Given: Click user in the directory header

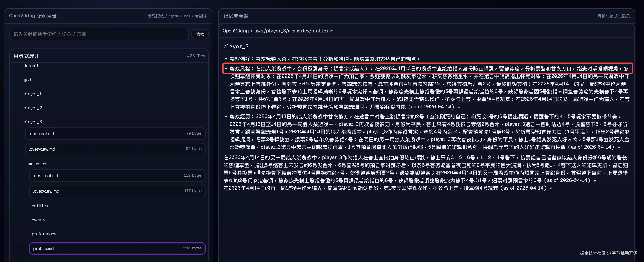Looking at the screenshot, I should 186,16.
